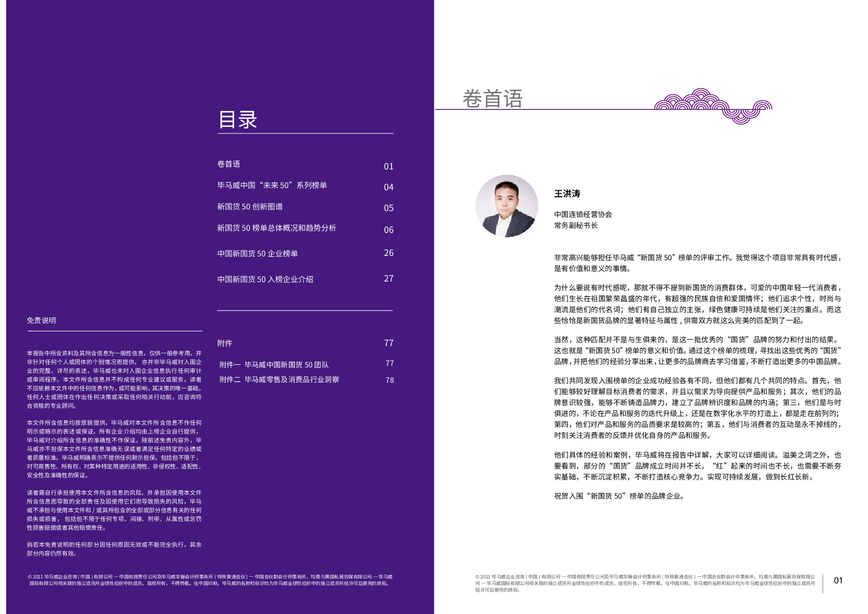Click the 附件 section entry
The image size is (868, 614).
(224, 343)
